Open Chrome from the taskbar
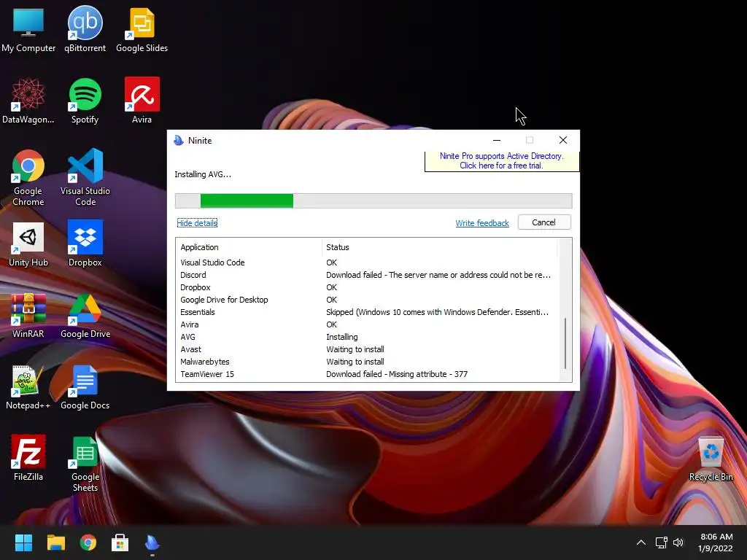The width and height of the screenshot is (747, 560). pyautogui.click(x=88, y=542)
